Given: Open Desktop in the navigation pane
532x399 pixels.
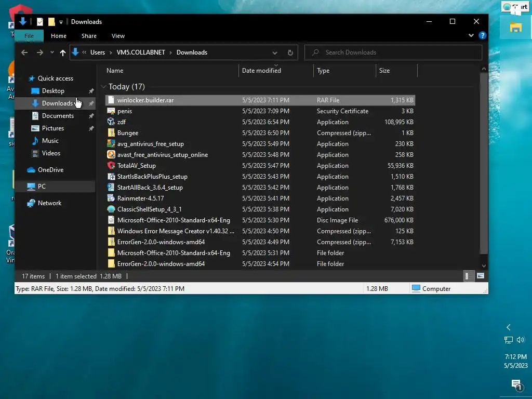Looking at the screenshot, I should pos(53,91).
